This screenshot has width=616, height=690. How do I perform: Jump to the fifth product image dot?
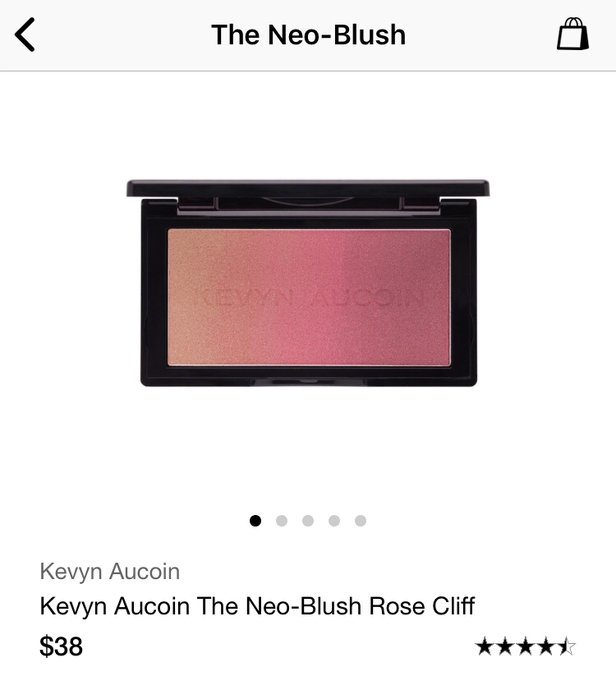coord(361,521)
